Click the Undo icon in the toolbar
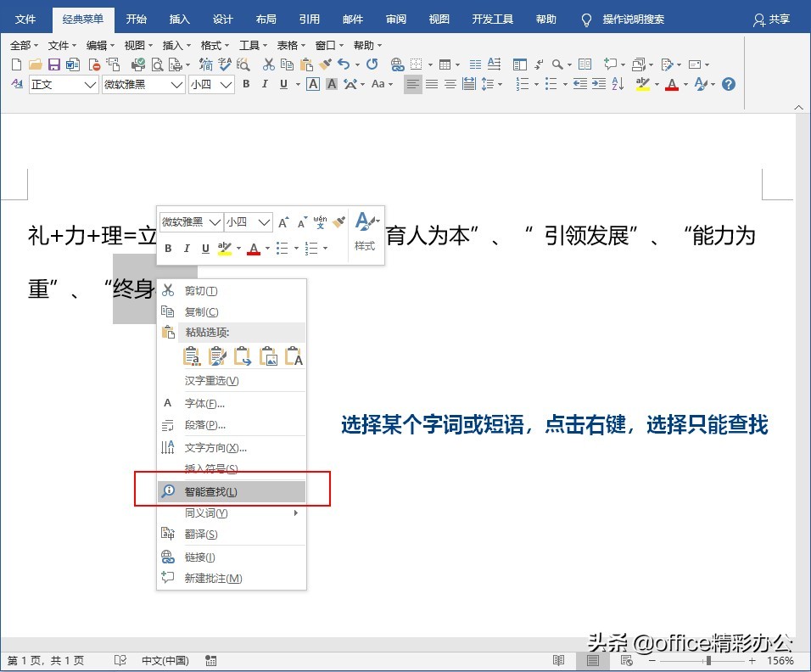 point(343,64)
